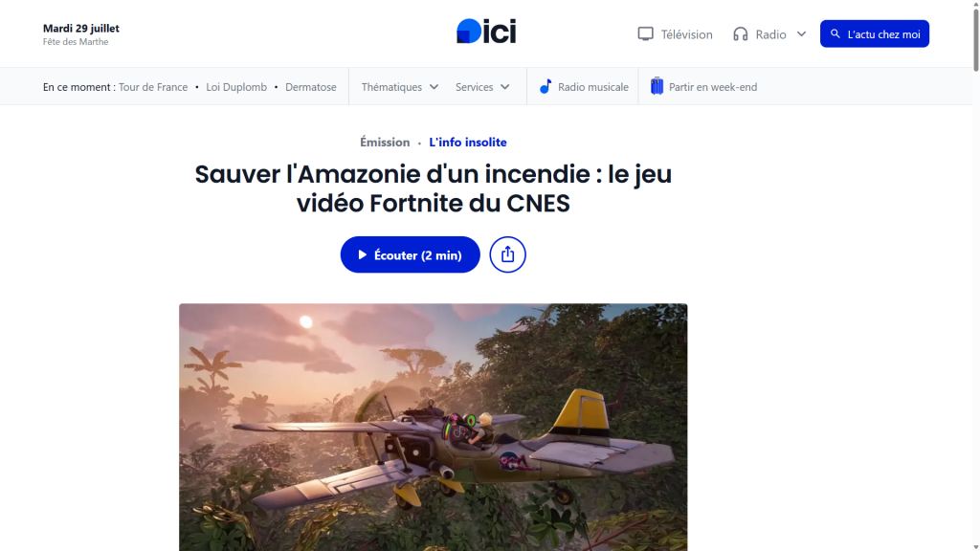
Task: Click the blue suitcase icon
Action: click(657, 86)
